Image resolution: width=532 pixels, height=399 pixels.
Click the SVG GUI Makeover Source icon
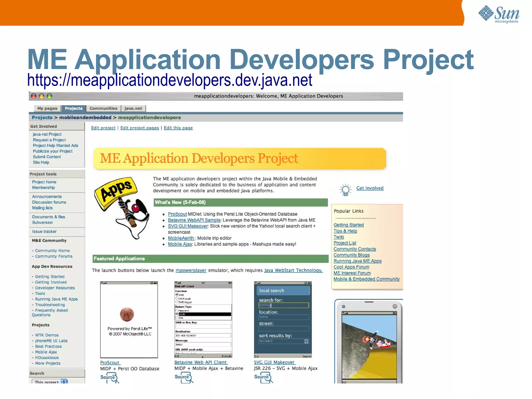263,378
